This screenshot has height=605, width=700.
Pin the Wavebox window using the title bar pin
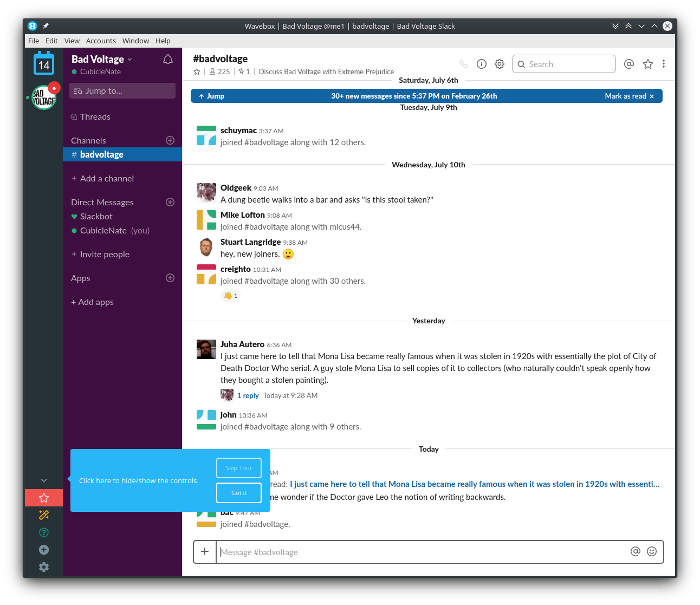pos(46,26)
